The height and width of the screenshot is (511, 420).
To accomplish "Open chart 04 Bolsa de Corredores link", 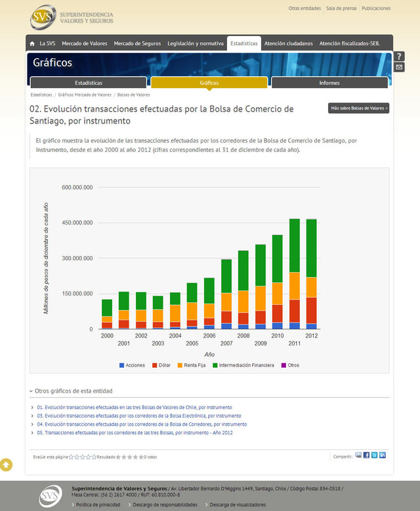I will (142, 424).
